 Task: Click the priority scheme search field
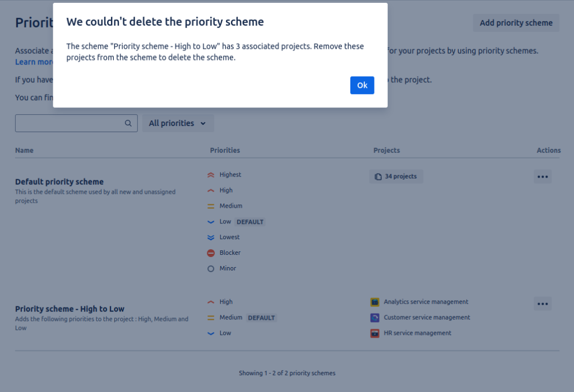click(x=70, y=123)
